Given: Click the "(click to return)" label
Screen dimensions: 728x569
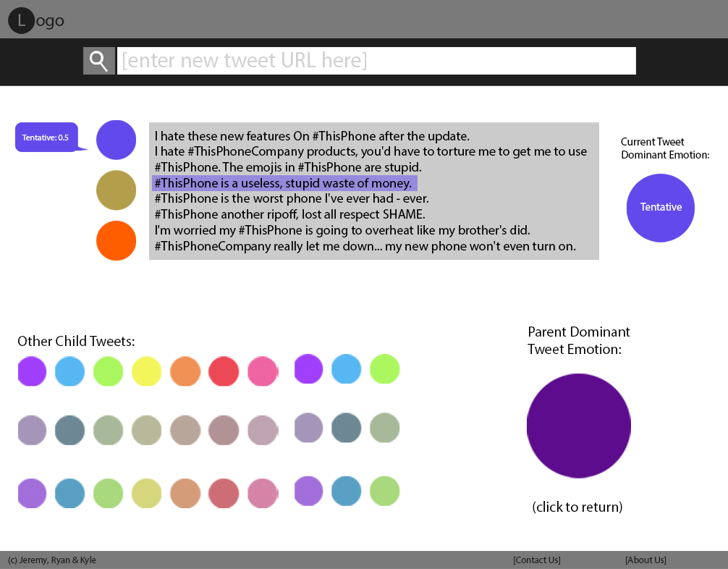Looking at the screenshot, I should coord(577,507).
